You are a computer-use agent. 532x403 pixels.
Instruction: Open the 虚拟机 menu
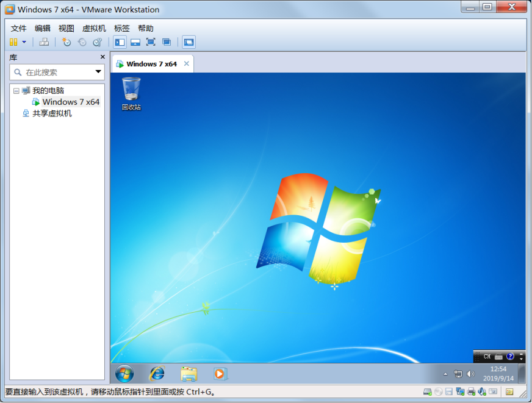(94, 29)
